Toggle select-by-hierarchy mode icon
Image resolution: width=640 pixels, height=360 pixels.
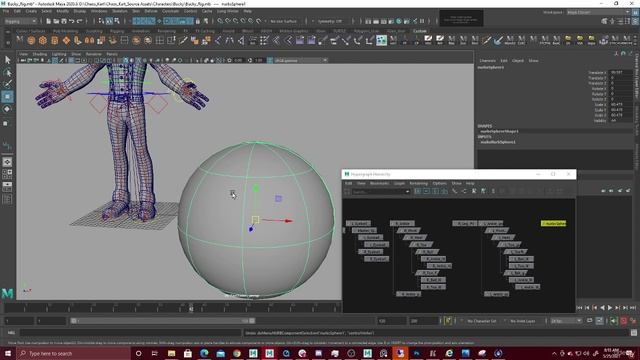click(x=100, y=21)
